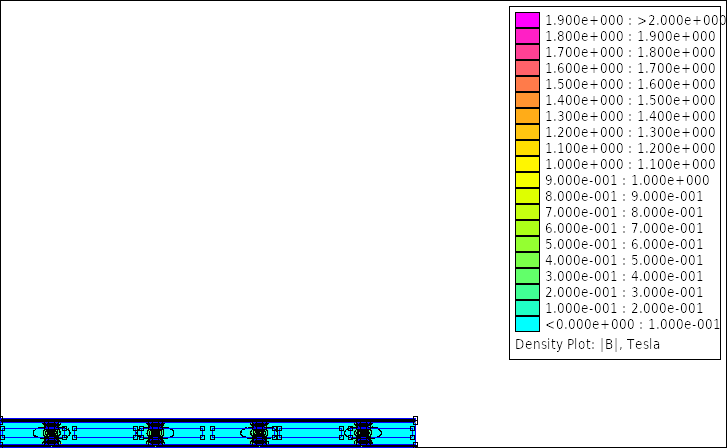Click the 'Density Plot: |B|, Tesla' caption
Image resolution: width=727 pixels, height=448 pixels.
click(x=587, y=345)
